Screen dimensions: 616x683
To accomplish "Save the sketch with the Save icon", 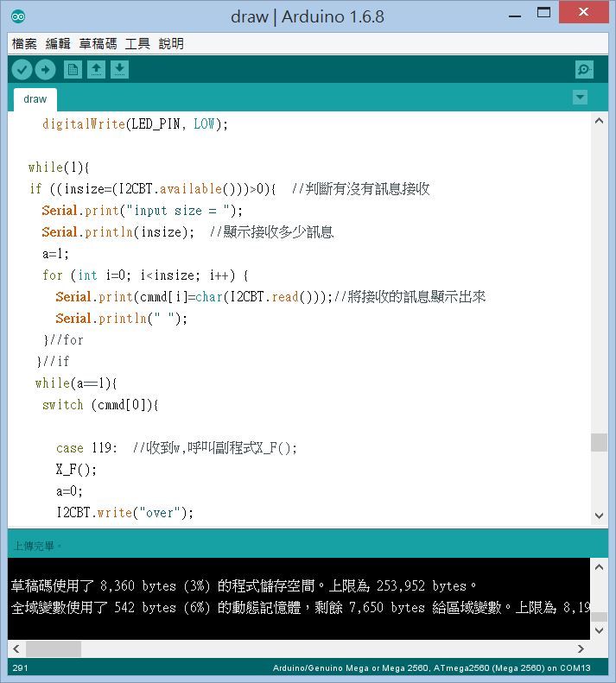I will pyautogui.click(x=119, y=70).
